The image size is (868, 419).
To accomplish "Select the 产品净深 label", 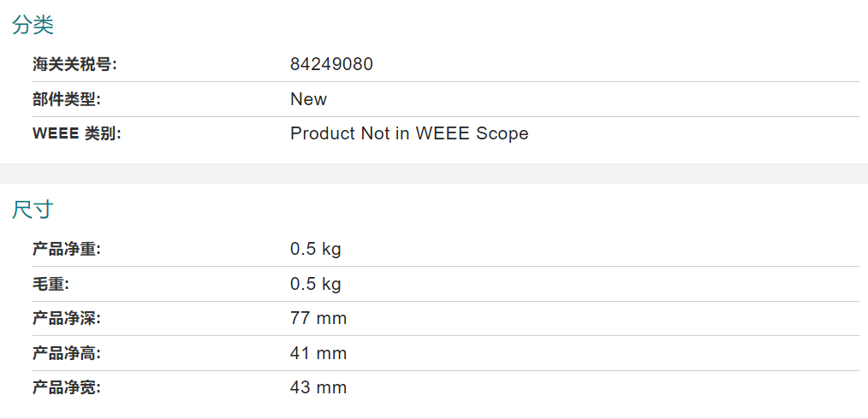I will 67,318.
